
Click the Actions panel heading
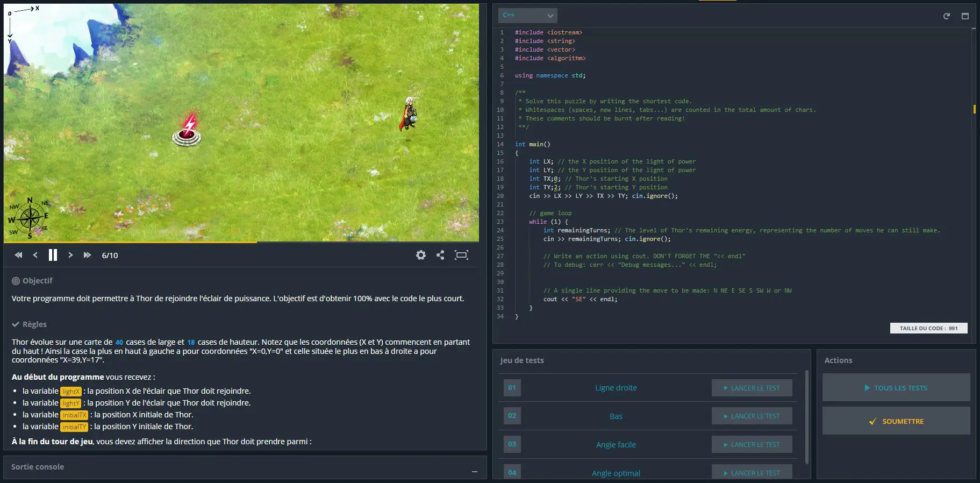838,360
